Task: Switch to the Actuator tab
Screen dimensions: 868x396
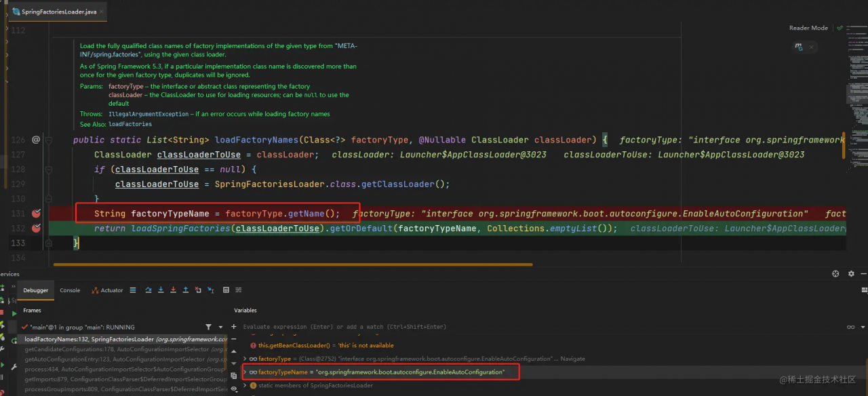Action: (x=107, y=290)
